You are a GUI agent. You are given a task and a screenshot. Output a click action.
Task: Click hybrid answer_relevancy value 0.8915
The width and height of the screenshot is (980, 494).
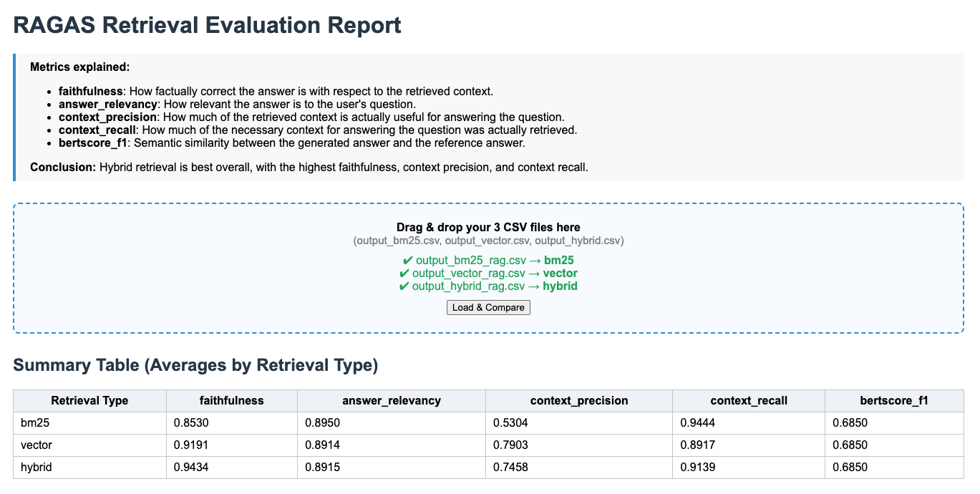tap(322, 468)
